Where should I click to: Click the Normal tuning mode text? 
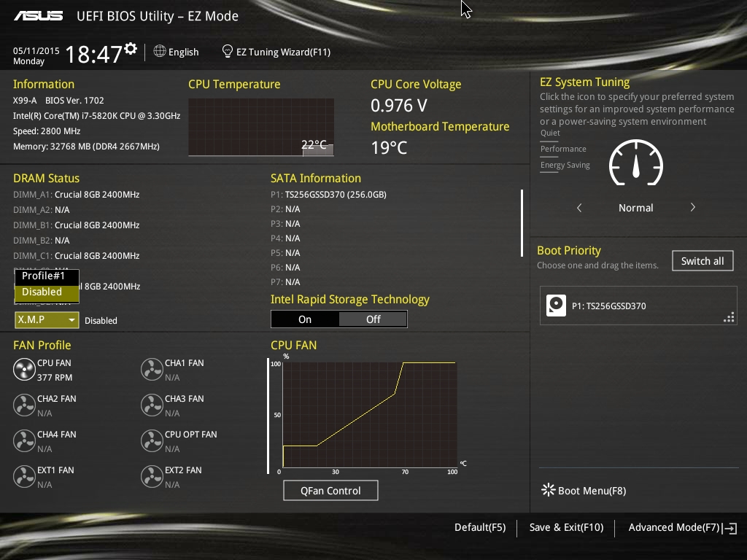click(636, 208)
